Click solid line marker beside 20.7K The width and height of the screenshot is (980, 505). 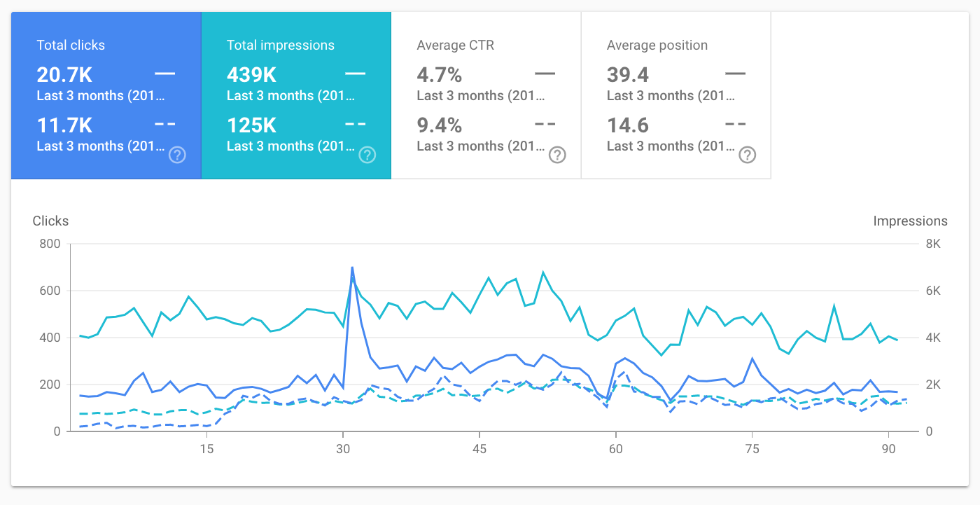[x=165, y=74]
